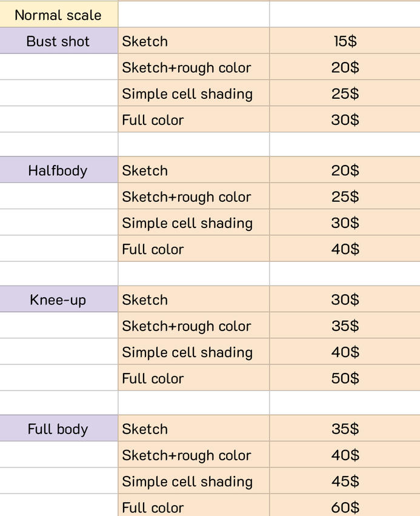
Task: Click the 15$ price cell
Action: coord(345,41)
